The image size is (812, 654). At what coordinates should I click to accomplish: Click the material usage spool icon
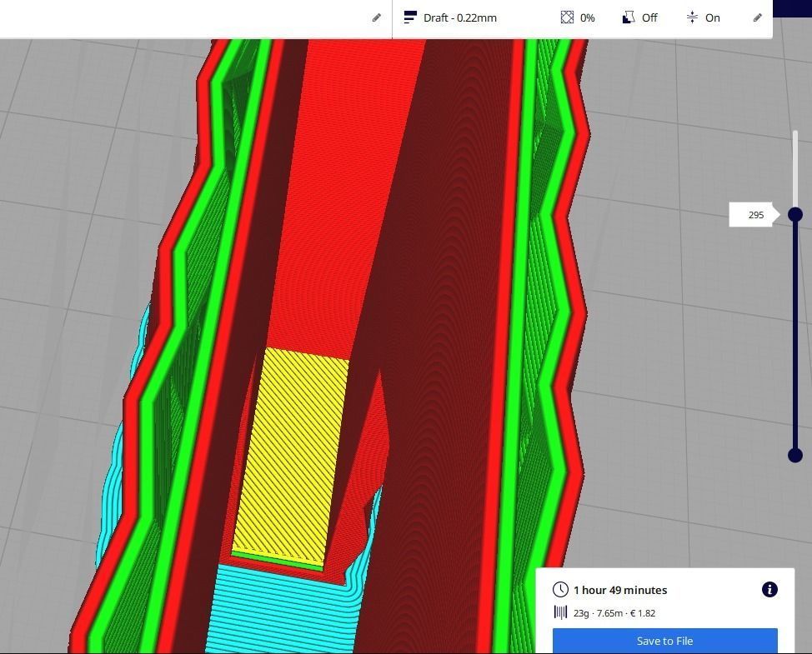pos(560,612)
